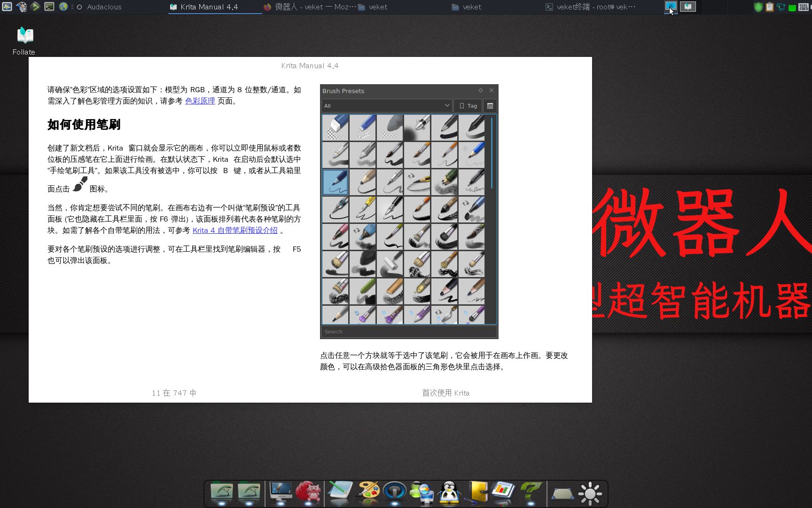Open the All tag filter dropdown in Brush Presets
Viewport: 812px width, 508px height.
pos(387,106)
